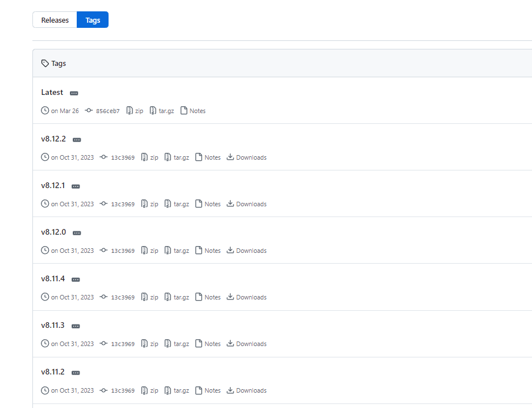
Task: Click commit icon in Latest row
Action: coord(89,111)
